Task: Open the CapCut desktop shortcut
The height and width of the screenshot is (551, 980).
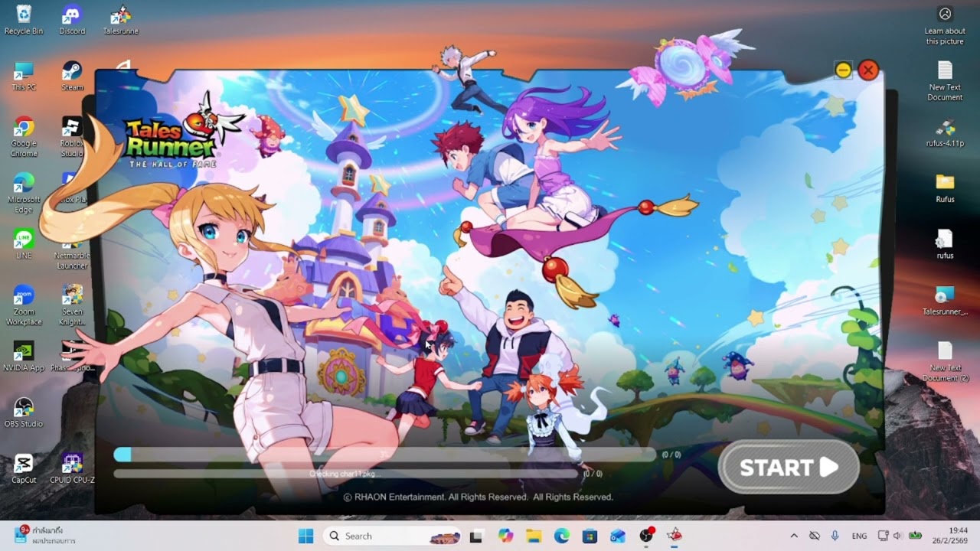Action: coord(24,468)
